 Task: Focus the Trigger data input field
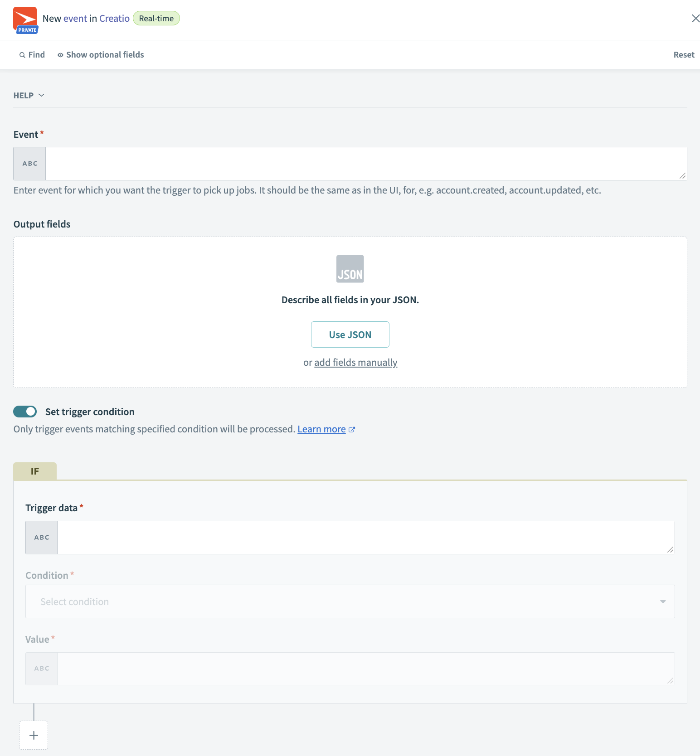(365, 538)
